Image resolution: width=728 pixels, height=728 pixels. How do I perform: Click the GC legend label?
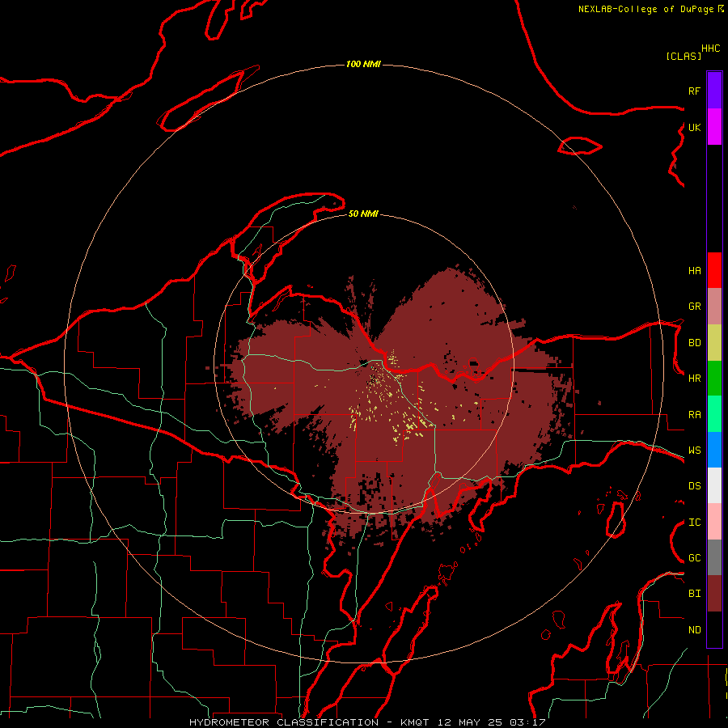pos(695,558)
